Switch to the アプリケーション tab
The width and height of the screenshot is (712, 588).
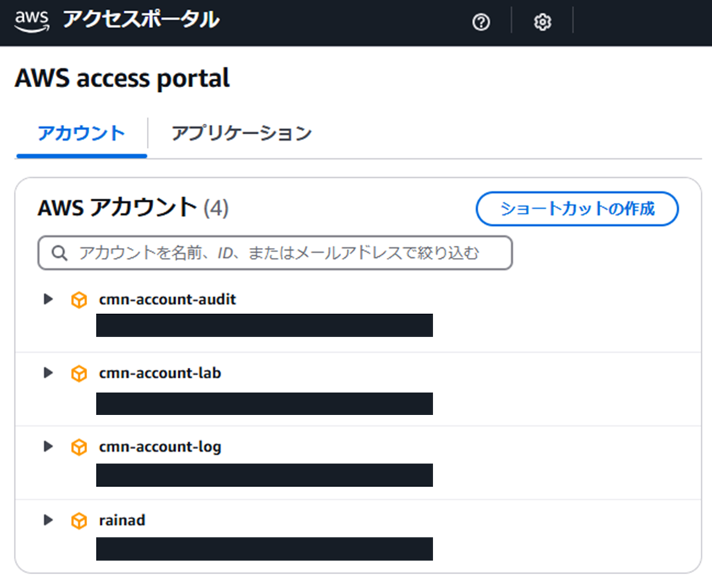(242, 133)
